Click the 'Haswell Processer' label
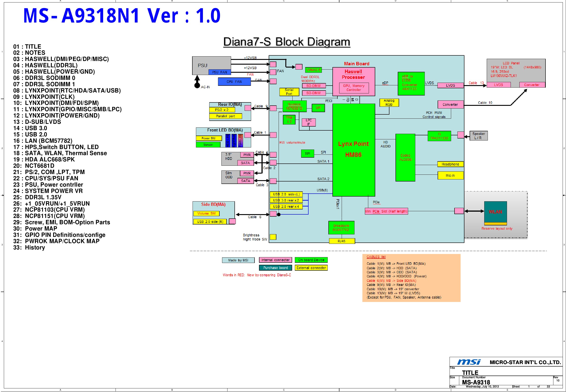This screenshot has height=392, width=566. 353,75
